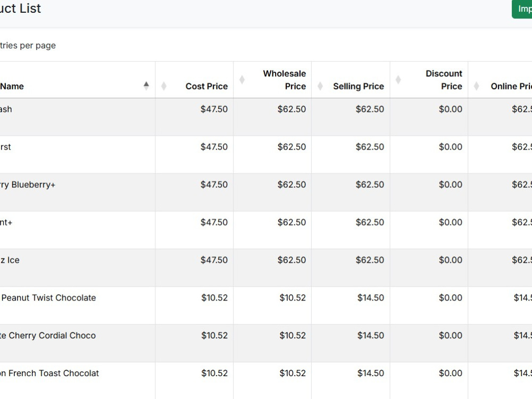Sort by Discount Price column
The height and width of the screenshot is (399, 532).
398,80
